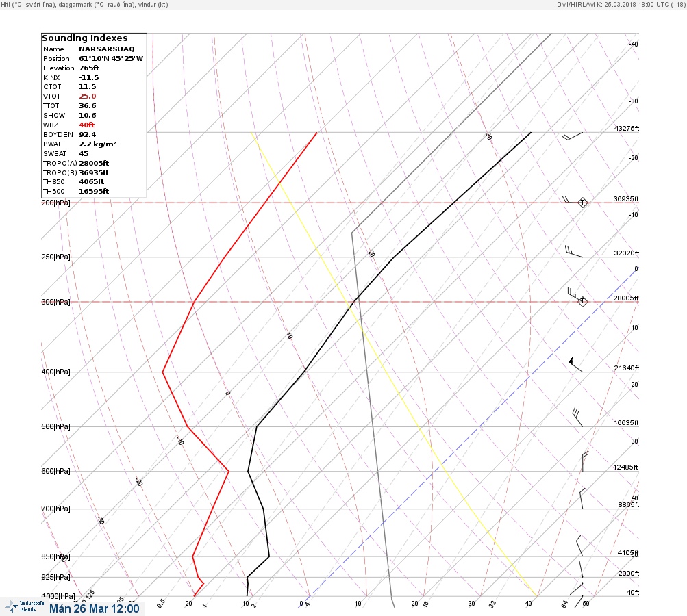The image size is (687, 616).
Task: Select the wind barb near 4105ft level
Action: pyautogui.click(x=579, y=546)
